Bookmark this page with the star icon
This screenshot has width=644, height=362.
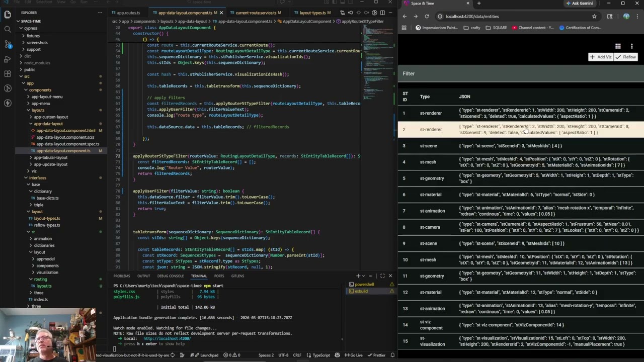594,16
